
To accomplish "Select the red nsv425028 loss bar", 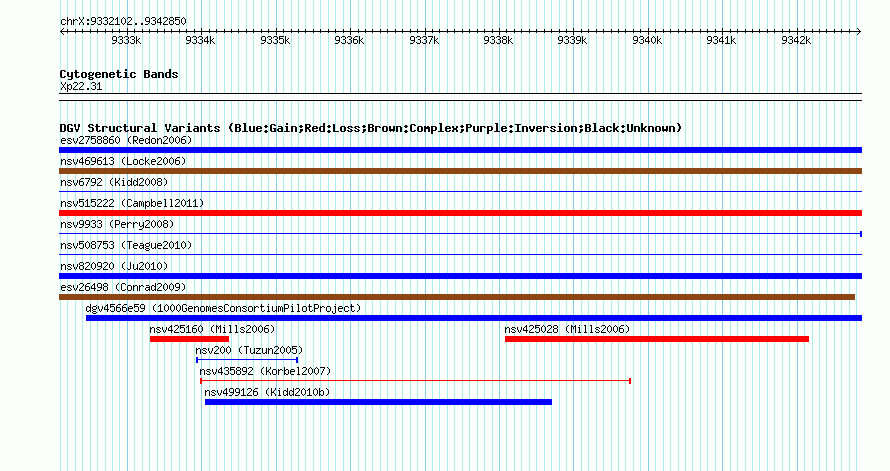I will (x=657, y=339).
